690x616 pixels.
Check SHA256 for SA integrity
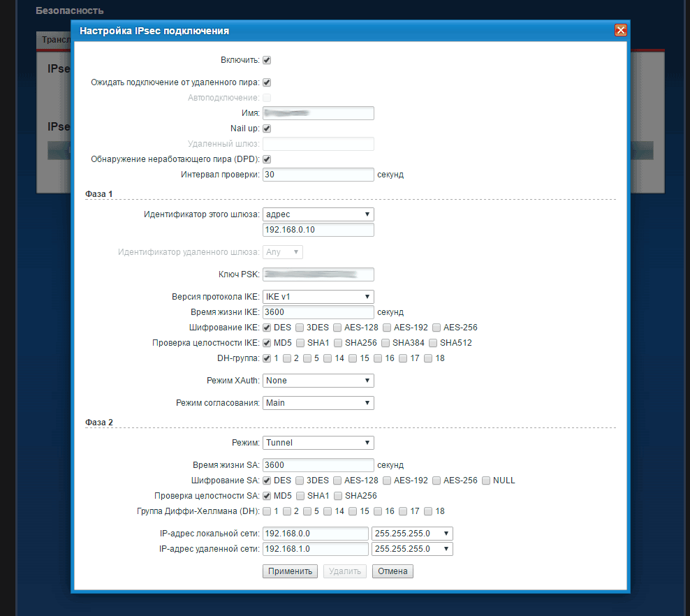[x=338, y=496]
